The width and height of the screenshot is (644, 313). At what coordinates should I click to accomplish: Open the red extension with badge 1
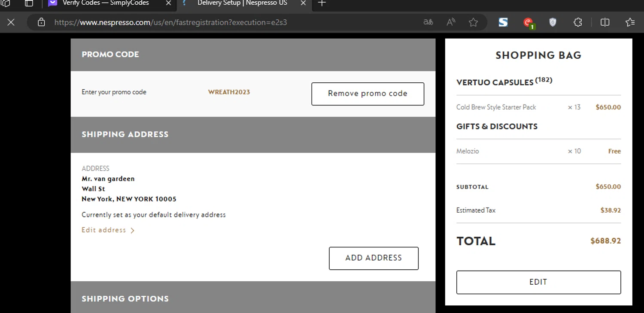(x=529, y=23)
